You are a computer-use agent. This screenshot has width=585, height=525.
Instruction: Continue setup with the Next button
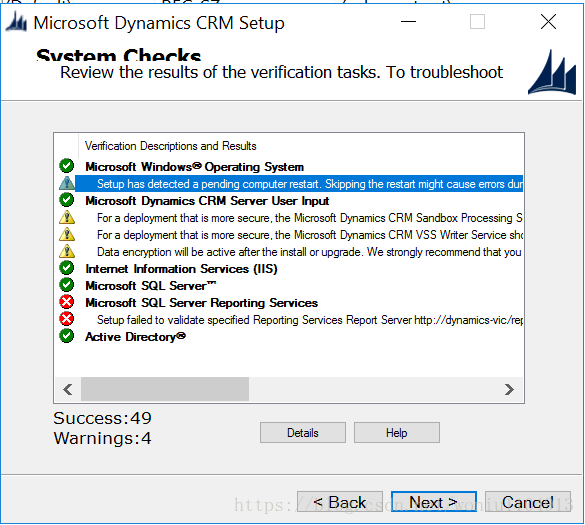pyautogui.click(x=434, y=502)
